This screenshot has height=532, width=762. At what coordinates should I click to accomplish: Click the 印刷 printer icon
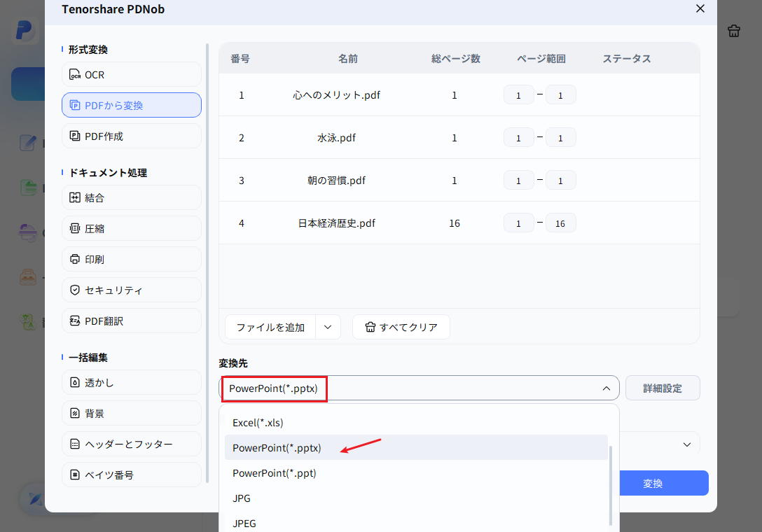tap(75, 259)
